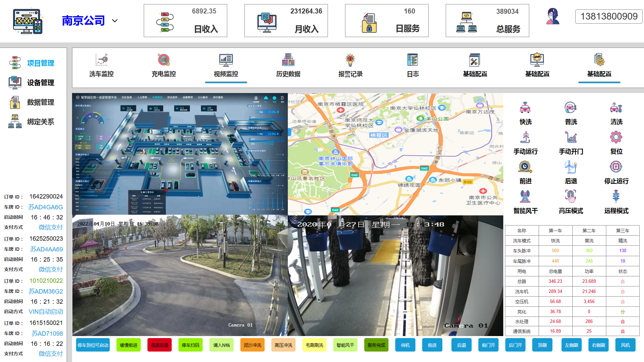
Task: Click the 远程模式 remote mode icon
Action: pyautogui.click(x=616, y=197)
